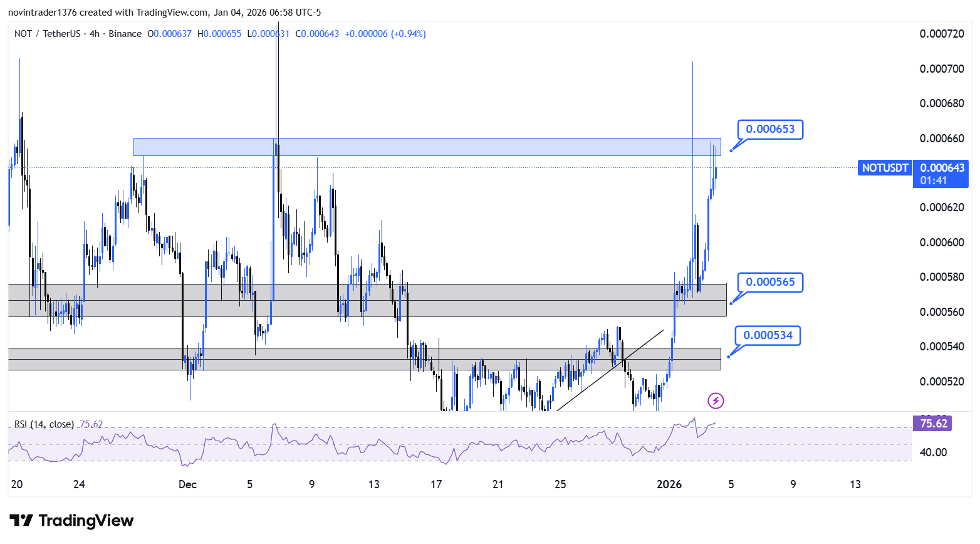Click the high value H0.000655
This screenshot has height=544, width=980.
pyautogui.click(x=219, y=34)
